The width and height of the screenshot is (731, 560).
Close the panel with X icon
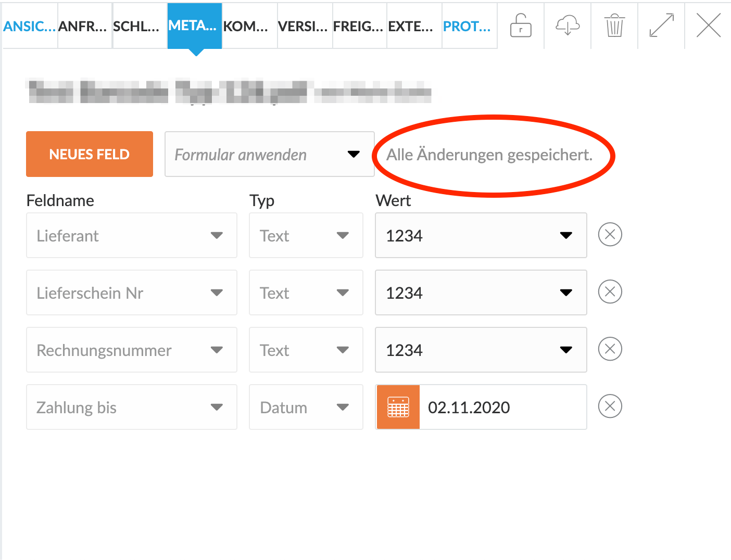pos(709,26)
